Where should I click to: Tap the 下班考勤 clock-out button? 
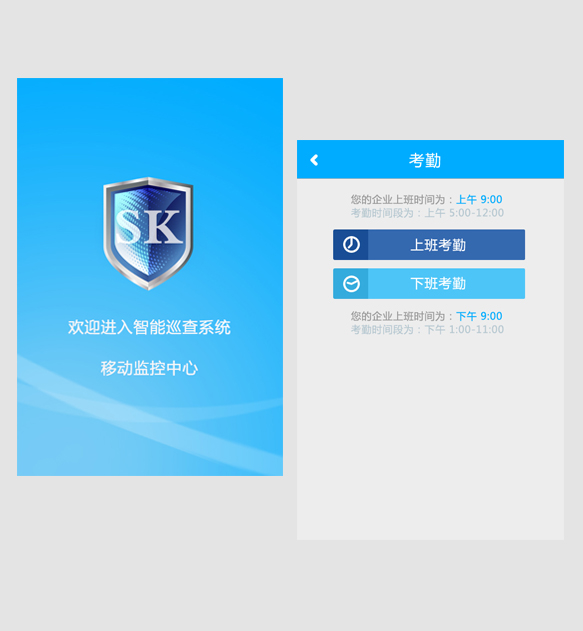click(429, 284)
